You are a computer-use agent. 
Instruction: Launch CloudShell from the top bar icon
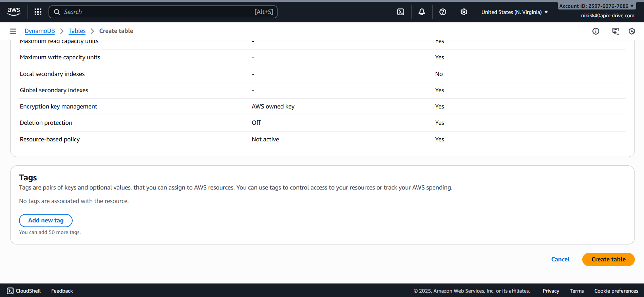(401, 12)
